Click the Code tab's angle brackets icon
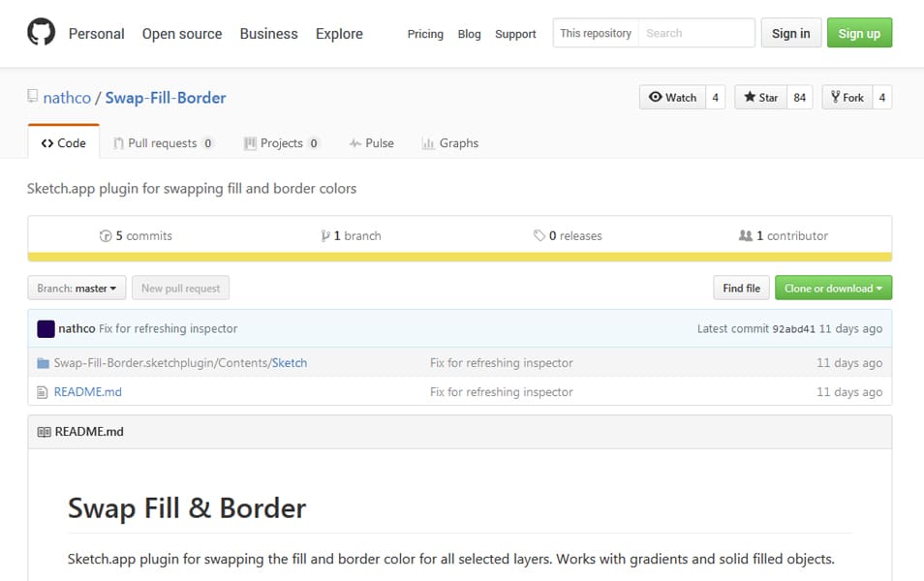The height and width of the screenshot is (581, 924). 47,143
